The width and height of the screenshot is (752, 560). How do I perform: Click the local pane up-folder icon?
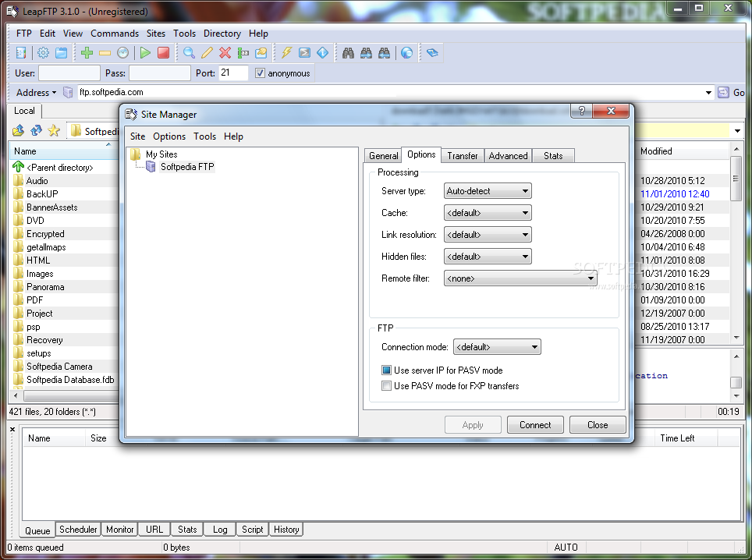[x=18, y=130]
